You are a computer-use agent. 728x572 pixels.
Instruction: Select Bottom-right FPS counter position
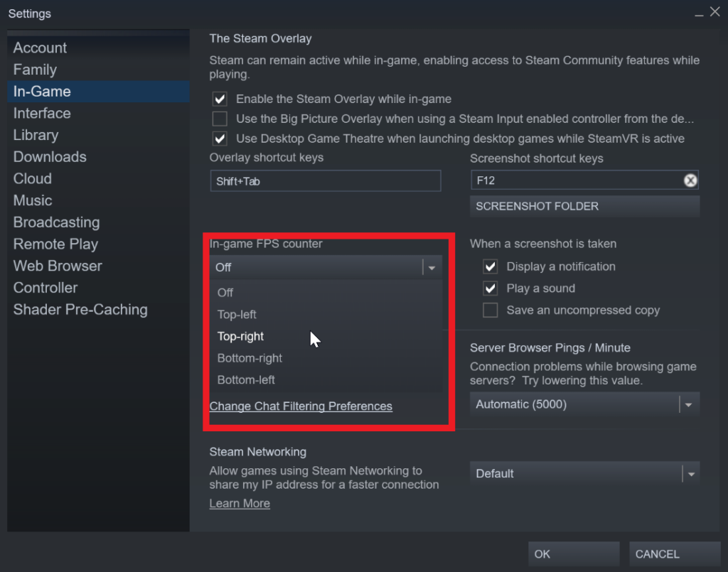250,358
